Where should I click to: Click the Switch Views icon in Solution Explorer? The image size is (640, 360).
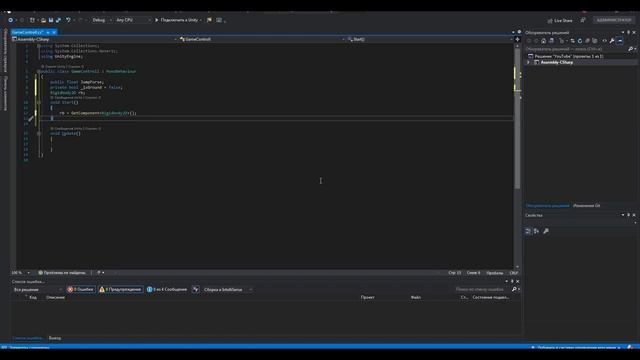551,41
